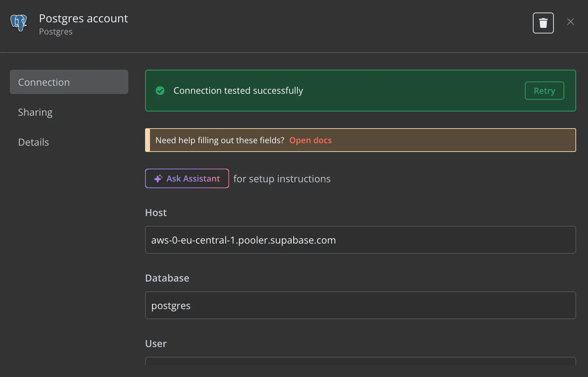Image resolution: width=588 pixels, height=377 pixels.
Task: Click the Postgres elephant logo icon
Action: (19, 23)
